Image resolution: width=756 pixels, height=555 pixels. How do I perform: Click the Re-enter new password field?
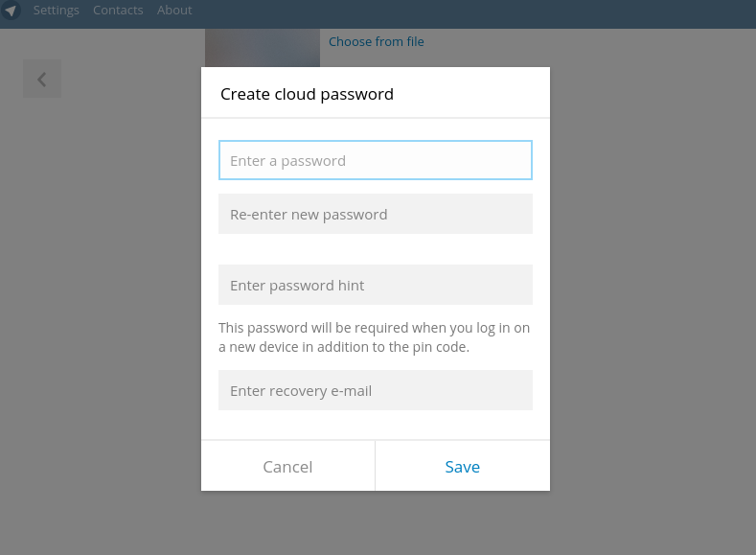(x=375, y=215)
